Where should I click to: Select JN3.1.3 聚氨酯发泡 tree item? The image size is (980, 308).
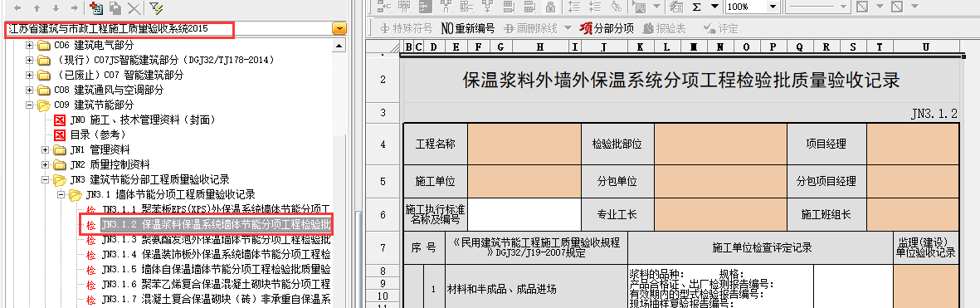216,240
